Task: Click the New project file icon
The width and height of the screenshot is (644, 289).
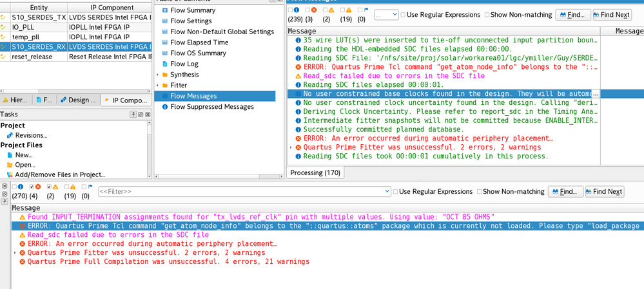Action: pos(10,155)
